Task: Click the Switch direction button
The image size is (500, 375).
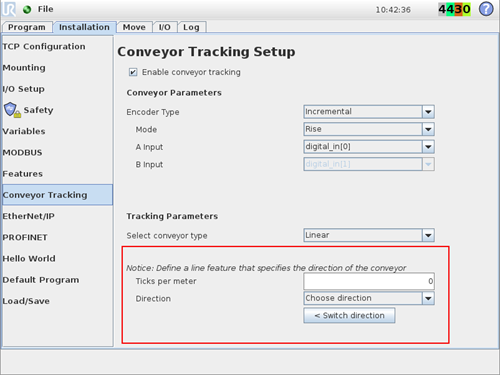Action: (349, 315)
